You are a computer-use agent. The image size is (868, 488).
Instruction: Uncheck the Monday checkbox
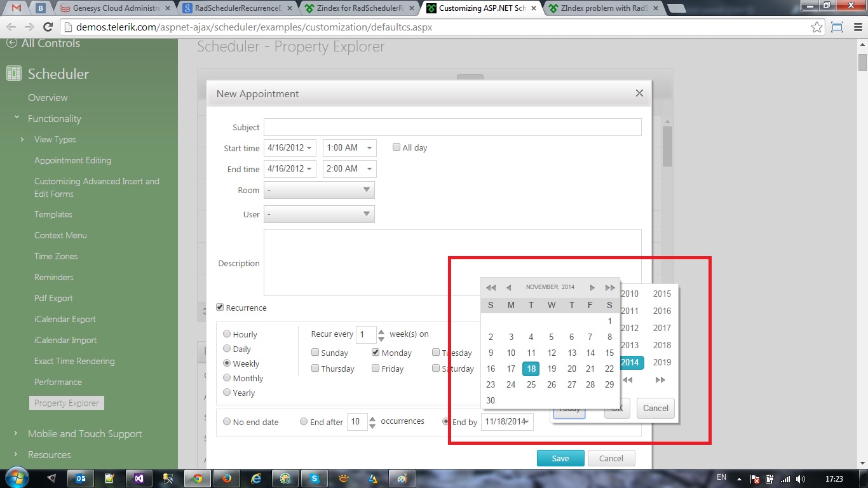coord(376,353)
